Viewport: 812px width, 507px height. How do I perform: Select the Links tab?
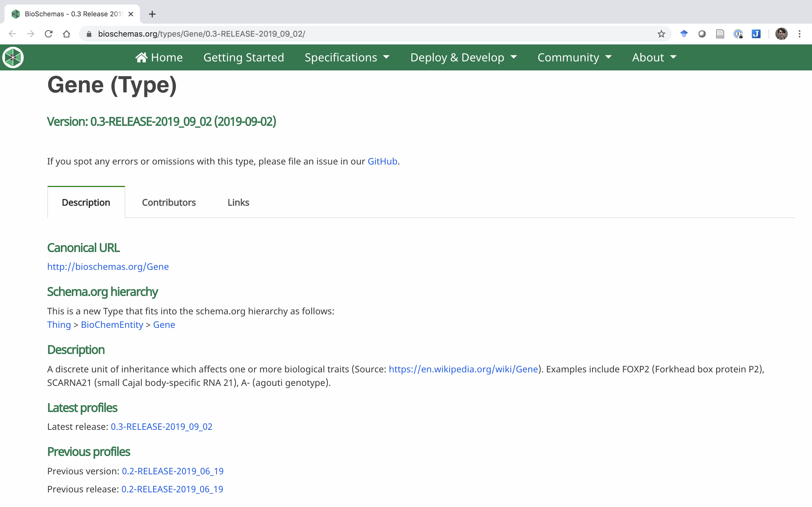[x=238, y=202]
